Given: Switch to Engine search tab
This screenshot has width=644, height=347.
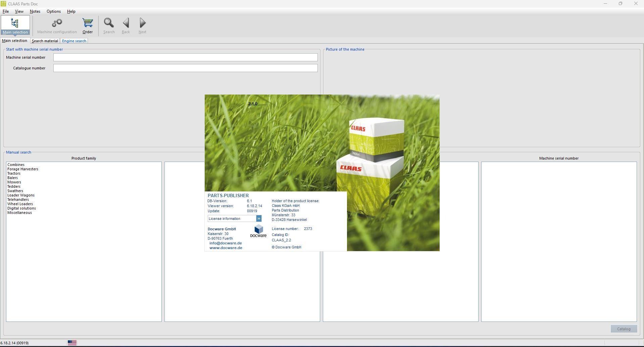Looking at the screenshot, I should pos(74,41).
